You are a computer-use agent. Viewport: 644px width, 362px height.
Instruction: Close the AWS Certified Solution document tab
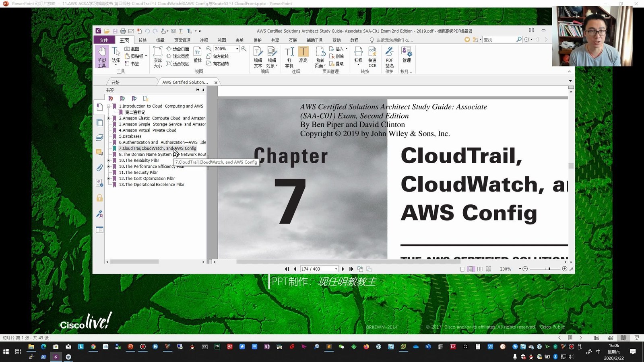click(216, 82)
